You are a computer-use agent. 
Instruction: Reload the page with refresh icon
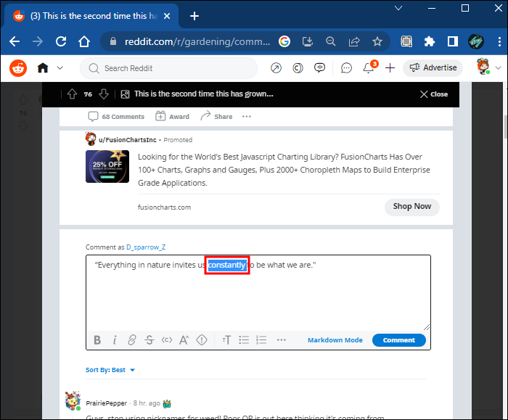(61, 41)
